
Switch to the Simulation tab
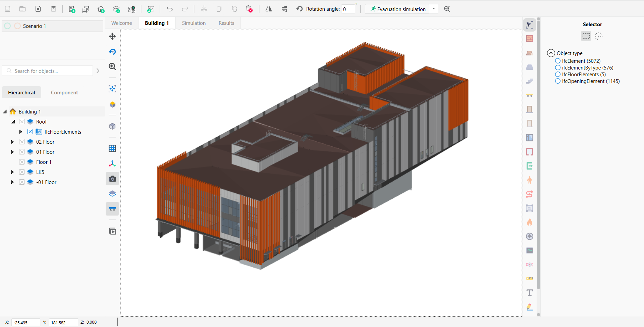(x=194, y=23)
